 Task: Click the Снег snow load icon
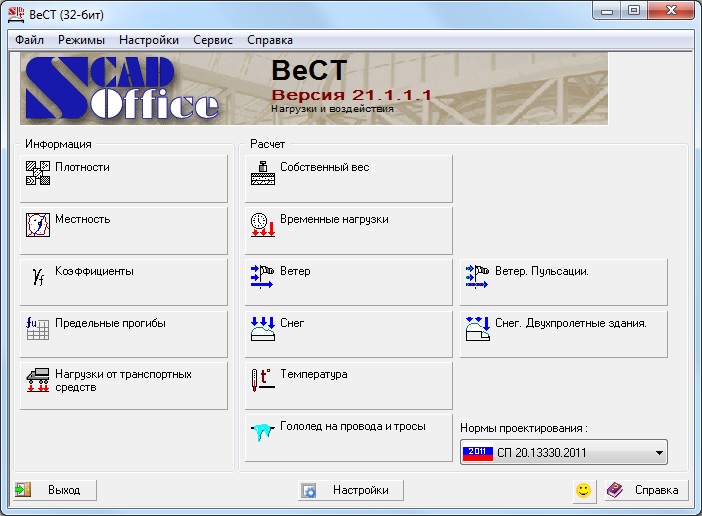[263, 328]
